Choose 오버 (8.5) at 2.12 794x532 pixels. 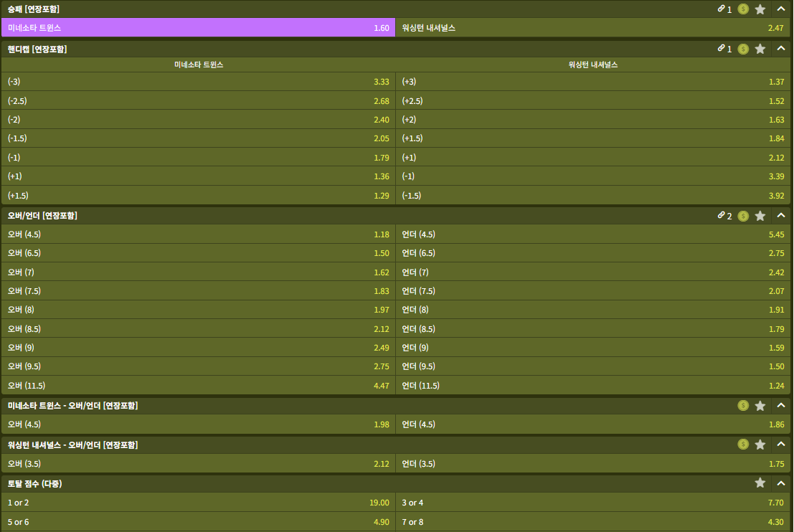pos(198,328)
